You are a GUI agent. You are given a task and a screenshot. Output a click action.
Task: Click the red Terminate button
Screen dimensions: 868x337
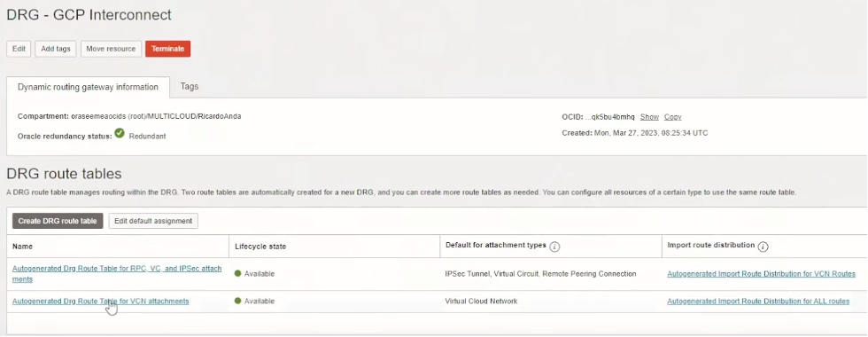(x=167, y=49)
